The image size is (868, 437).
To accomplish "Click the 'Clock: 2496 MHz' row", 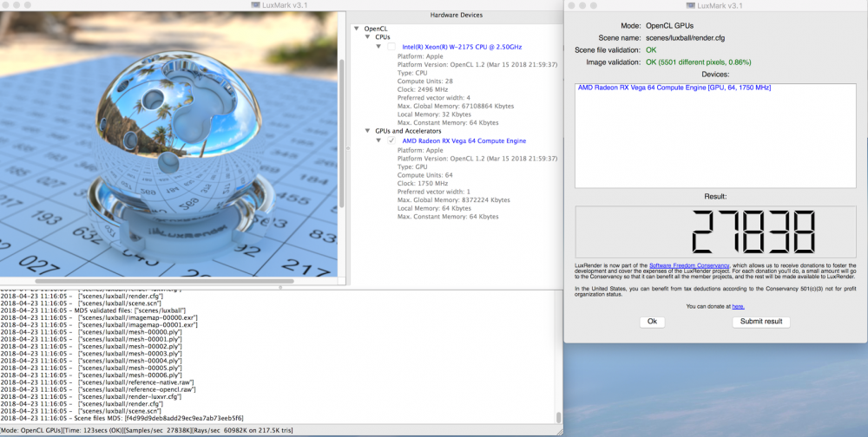I will coord(424,89).
